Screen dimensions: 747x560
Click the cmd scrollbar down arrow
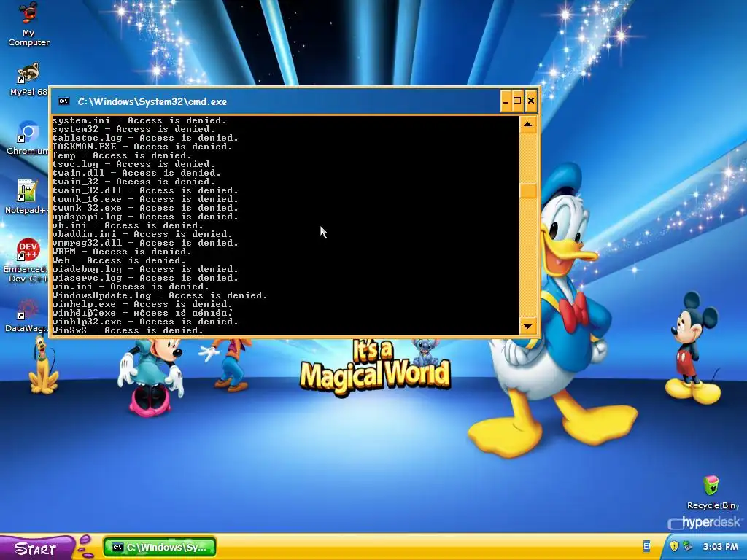coord(528,326)
